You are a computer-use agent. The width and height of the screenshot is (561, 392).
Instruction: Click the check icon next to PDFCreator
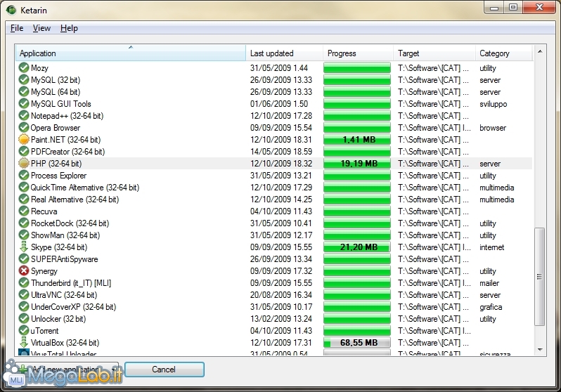pos(24,151)
